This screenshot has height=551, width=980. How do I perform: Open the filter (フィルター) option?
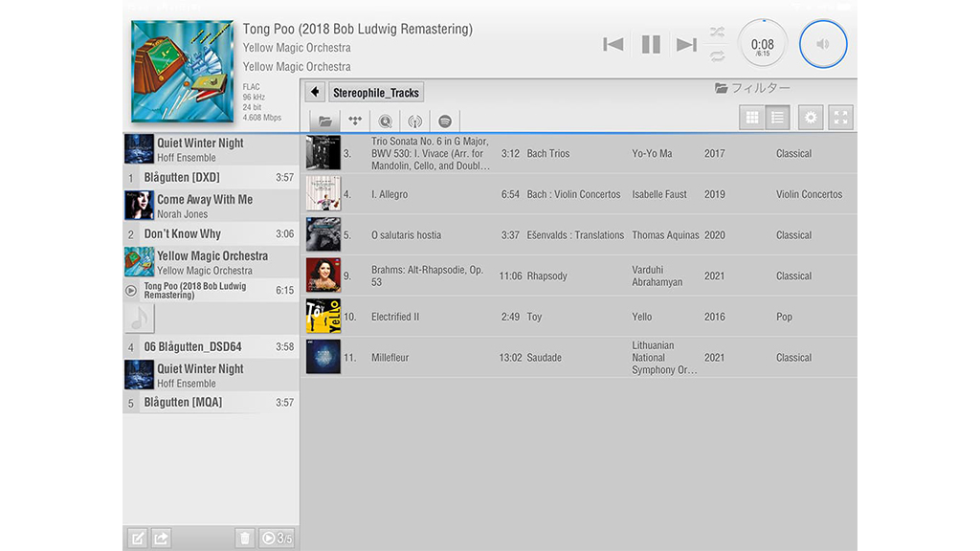(x=752, y=88)
